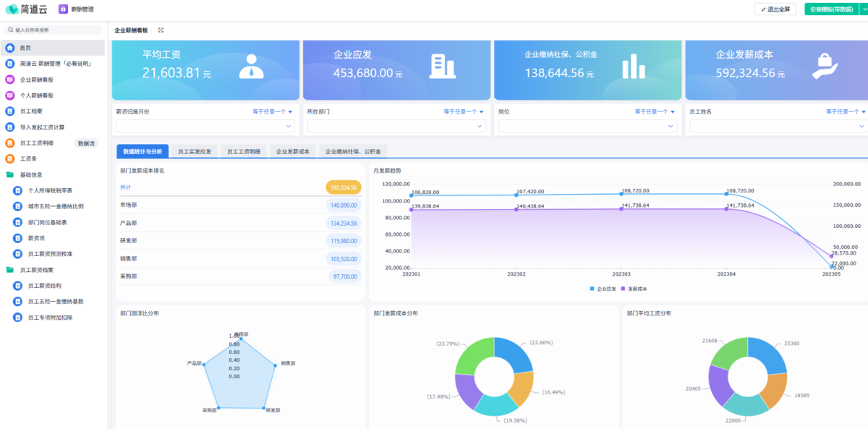The image size is (868, 429).
Task: Click the 员工档案 blue form icon
Action: tap(10, 111)
